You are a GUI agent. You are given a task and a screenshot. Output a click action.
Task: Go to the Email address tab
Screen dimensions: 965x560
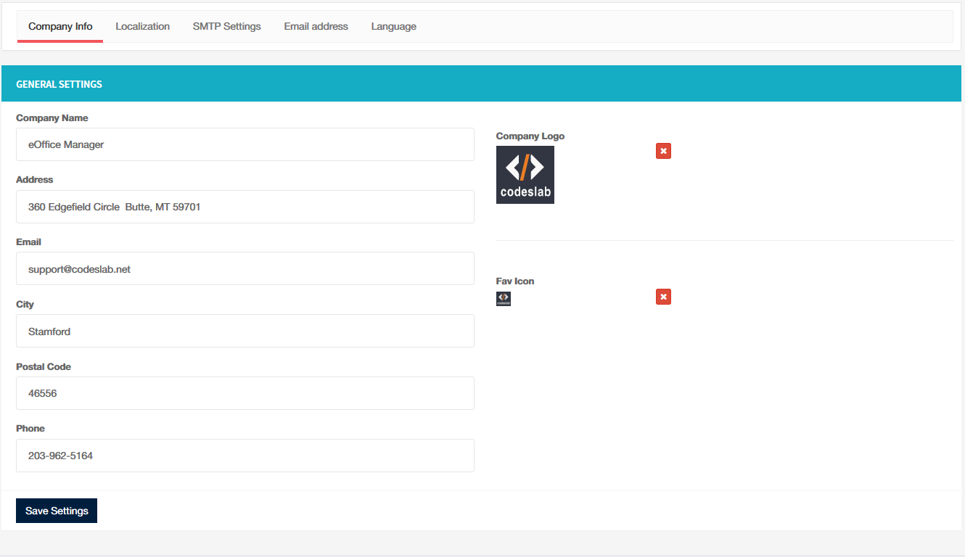[316, 26]
